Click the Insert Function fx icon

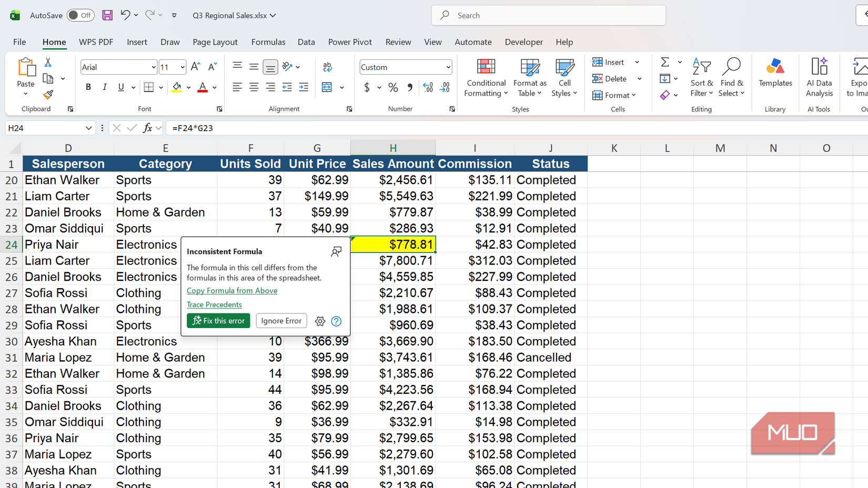coord(148,128)
